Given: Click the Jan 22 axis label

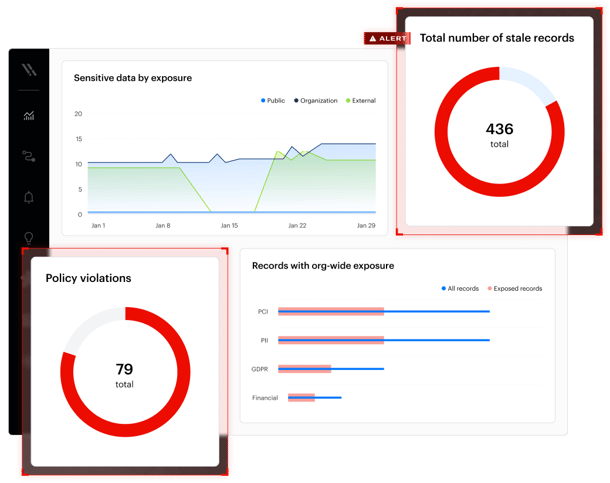Looking at the screenshot, I should 297,226.
